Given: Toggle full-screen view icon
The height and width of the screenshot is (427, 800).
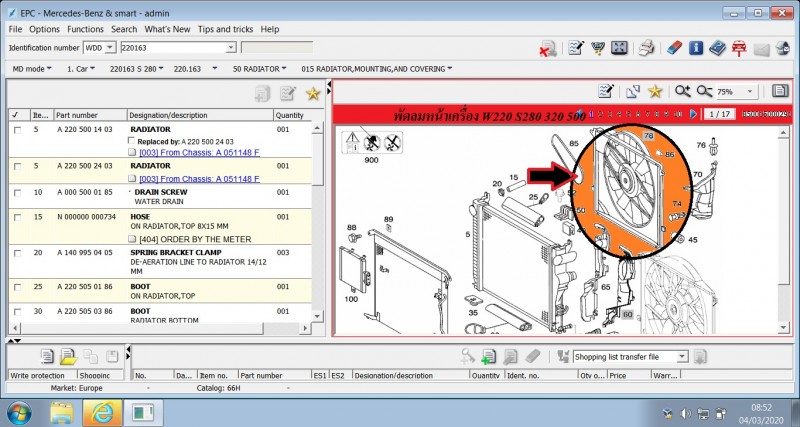Looking at the screenshot, I should 619,48.
